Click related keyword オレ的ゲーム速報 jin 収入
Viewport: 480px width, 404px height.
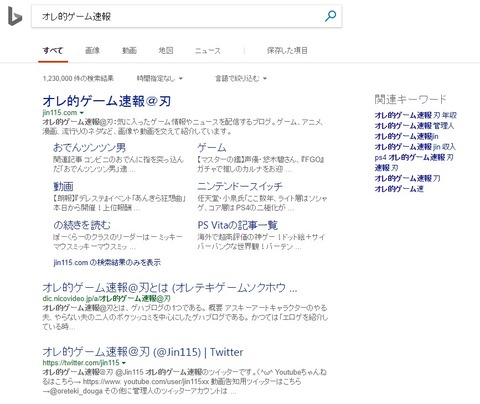[415, 147]
